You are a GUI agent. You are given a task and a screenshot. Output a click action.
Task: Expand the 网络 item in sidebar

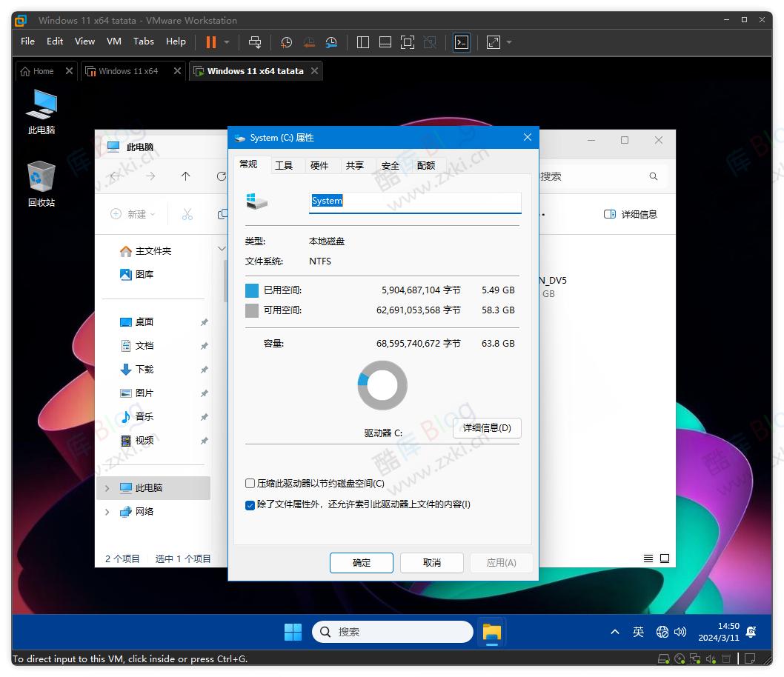(x=107, y=511)
